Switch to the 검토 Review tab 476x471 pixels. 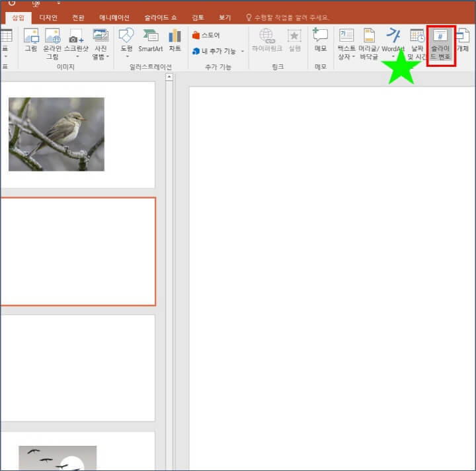[x=198, y=18]
